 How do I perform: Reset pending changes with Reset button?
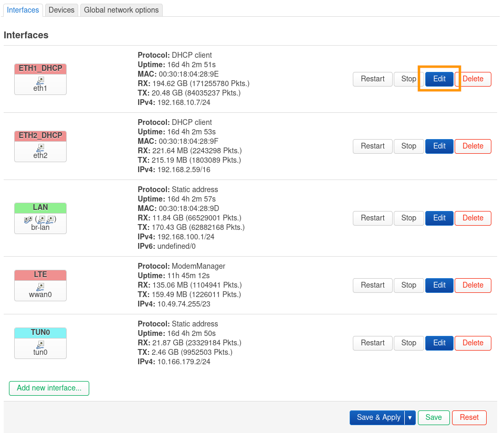pos(469,418)
